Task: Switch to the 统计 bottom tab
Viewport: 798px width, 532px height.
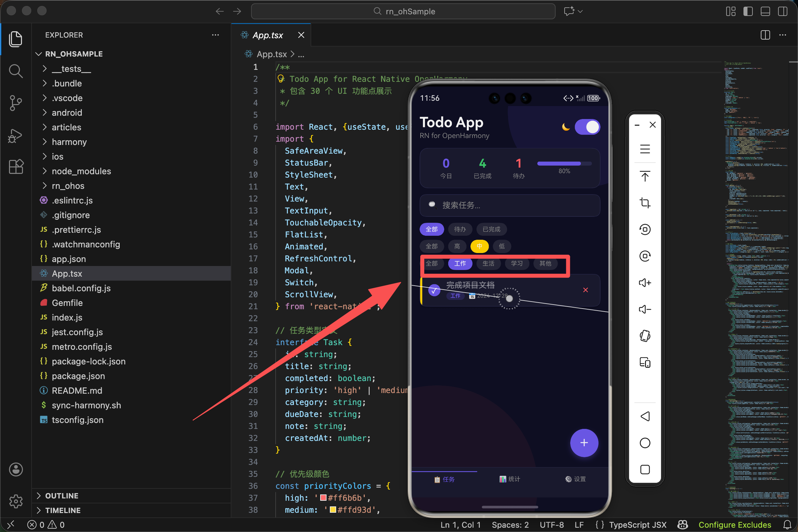Action: click(510, 479)
